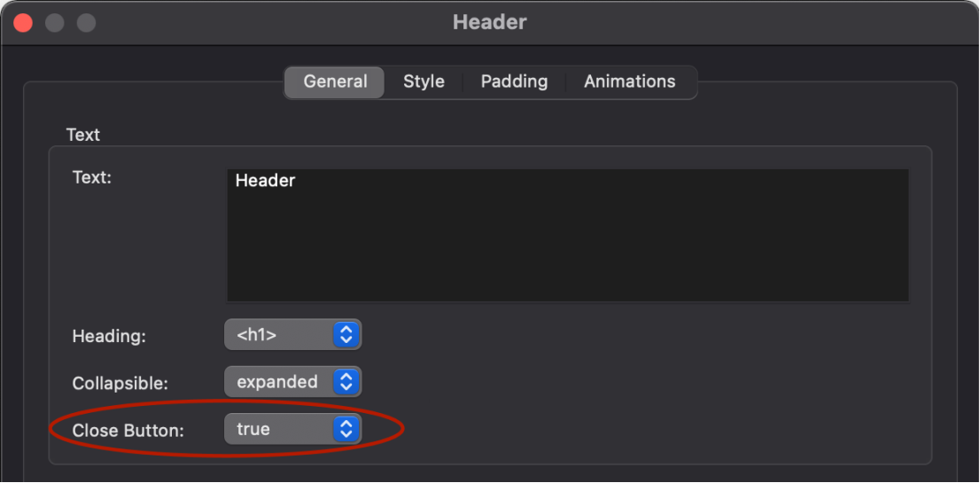Click the blue arrows on Close Button popup
This screenshot has width=980, height=483.
(x=346, y=429)
